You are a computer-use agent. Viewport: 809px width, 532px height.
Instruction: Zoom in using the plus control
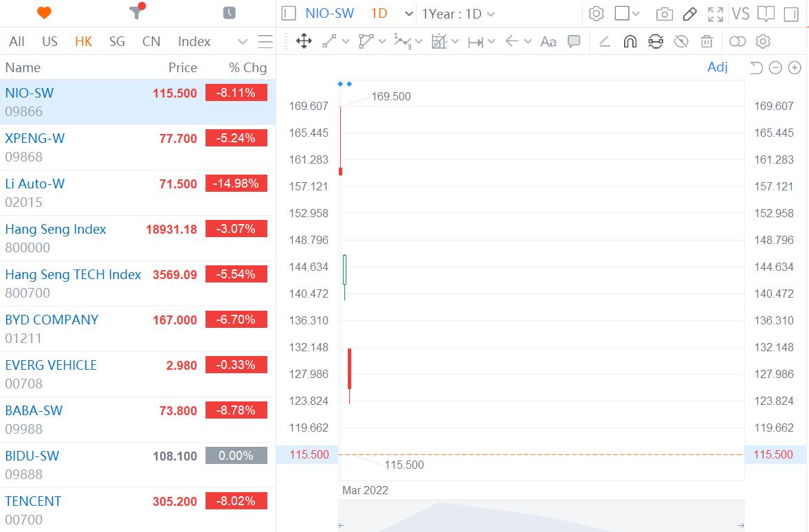pyautogui.click(x=795, y=68)
